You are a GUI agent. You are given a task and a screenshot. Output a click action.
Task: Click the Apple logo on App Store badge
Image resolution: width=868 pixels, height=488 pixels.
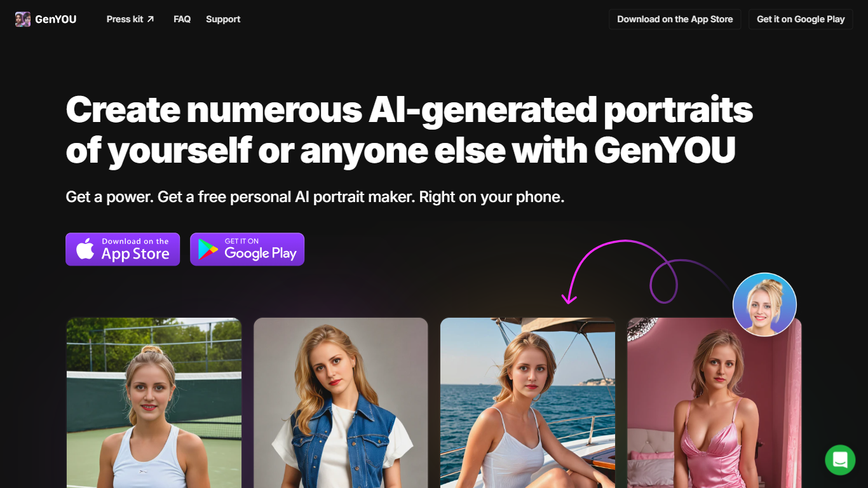[x=86, y=249]
